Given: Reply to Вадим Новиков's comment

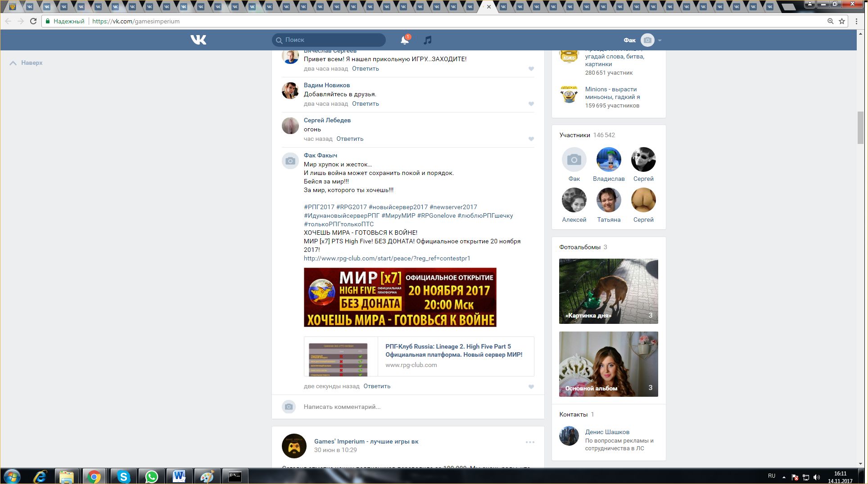Looking at the screenshot, I should tap(365, 104).
